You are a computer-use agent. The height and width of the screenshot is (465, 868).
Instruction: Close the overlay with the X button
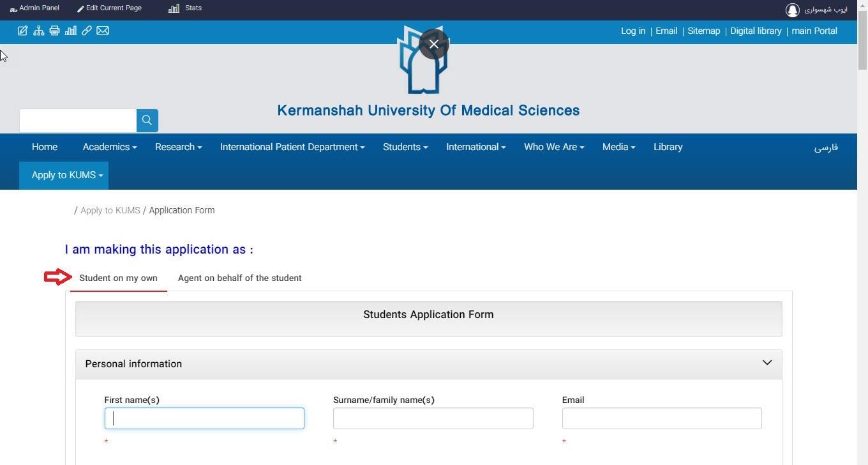point(434,44)
